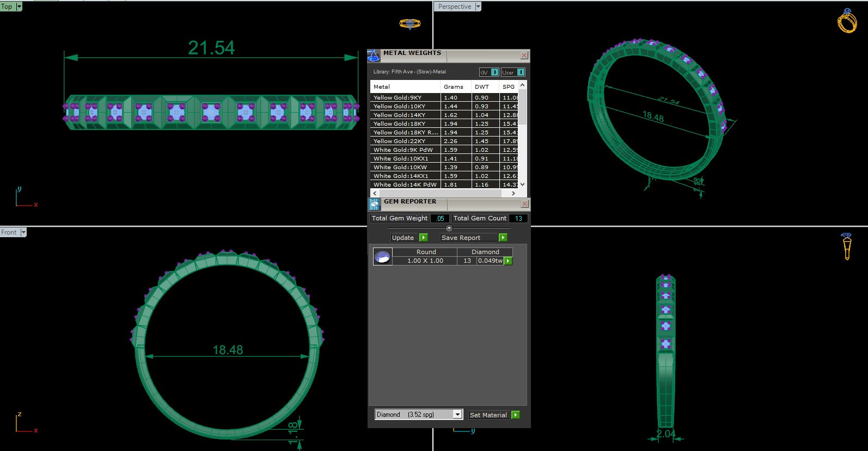
Task: Click the gold band icon in Top viewport
Action: click(409, 23)
